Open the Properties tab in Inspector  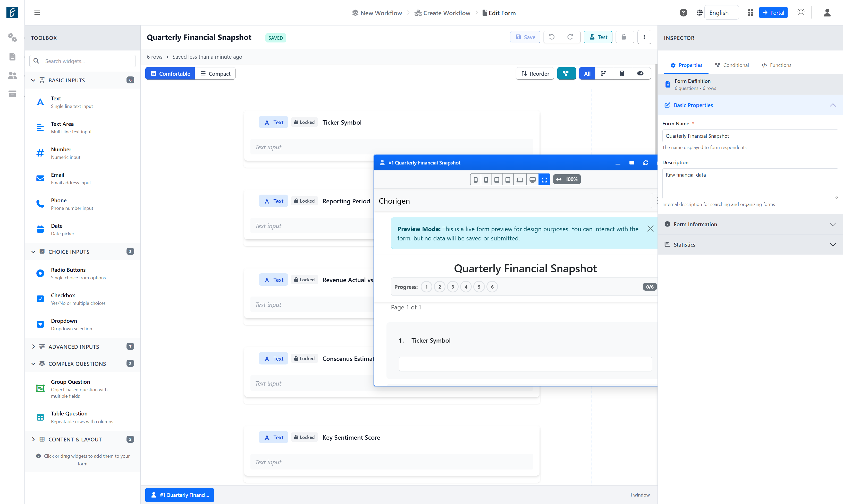(x=686, y=65)
